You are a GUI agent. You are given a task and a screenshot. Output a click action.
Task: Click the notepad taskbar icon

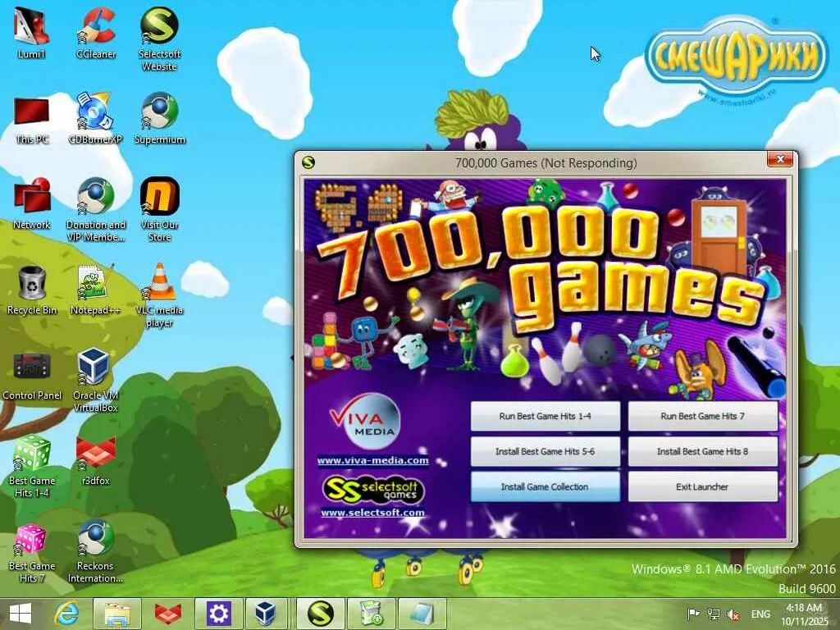coord(422,614)
